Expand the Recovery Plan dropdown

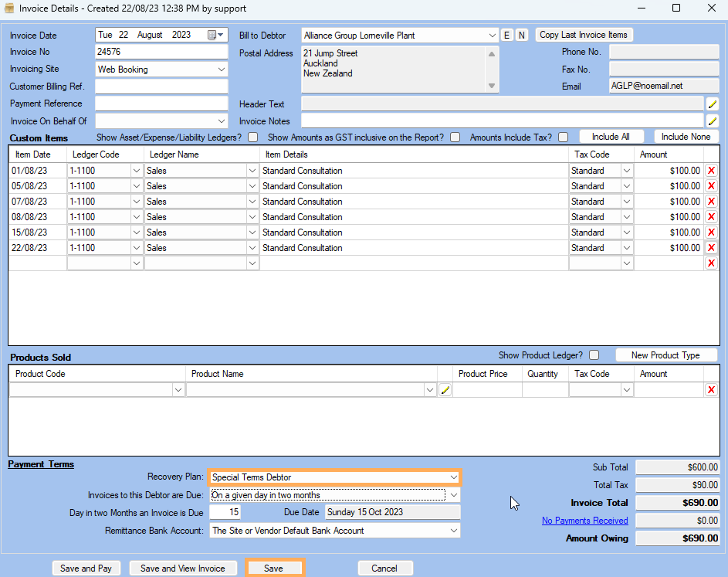point(453,477)
